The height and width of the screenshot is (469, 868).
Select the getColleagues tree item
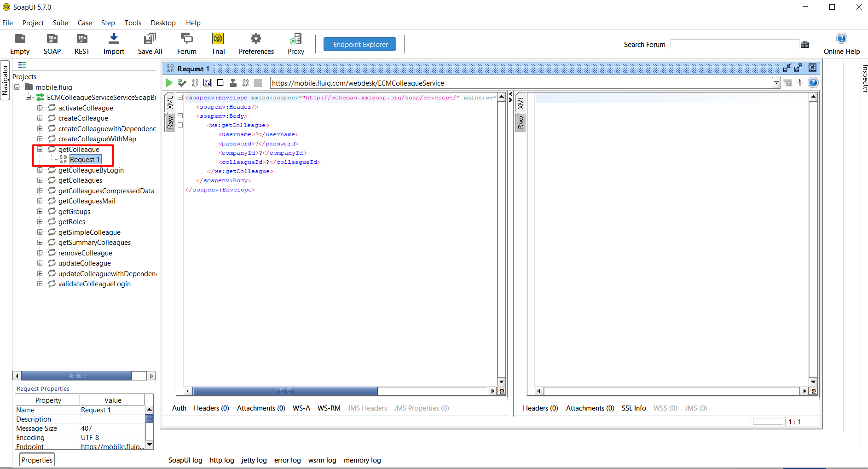click(80, 180)
